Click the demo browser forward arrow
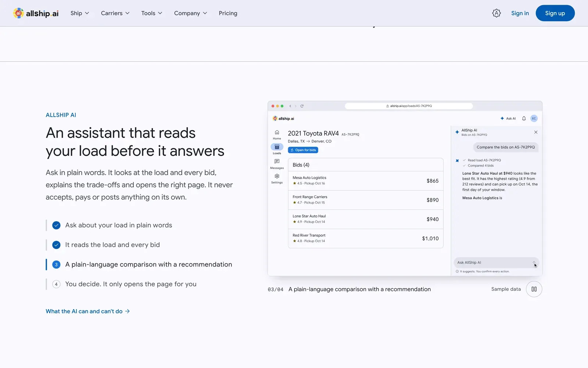The image size is (588, 368). click(295, 106)
